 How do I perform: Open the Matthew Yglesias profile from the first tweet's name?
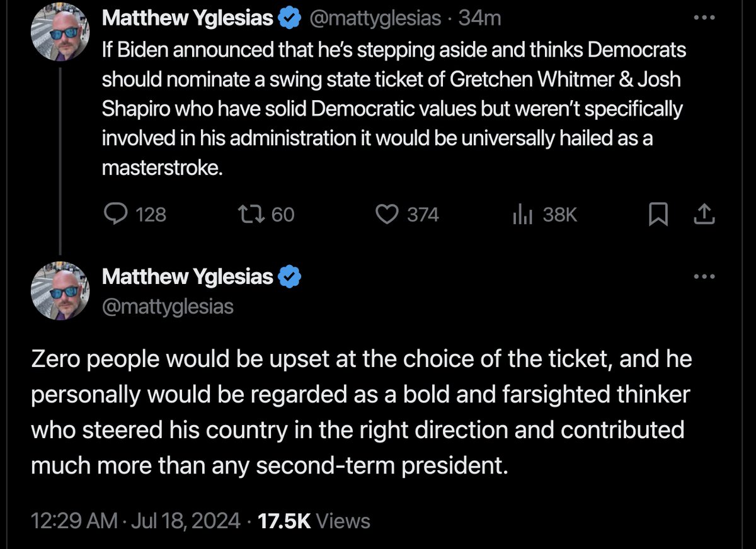(x=188, y=19)
